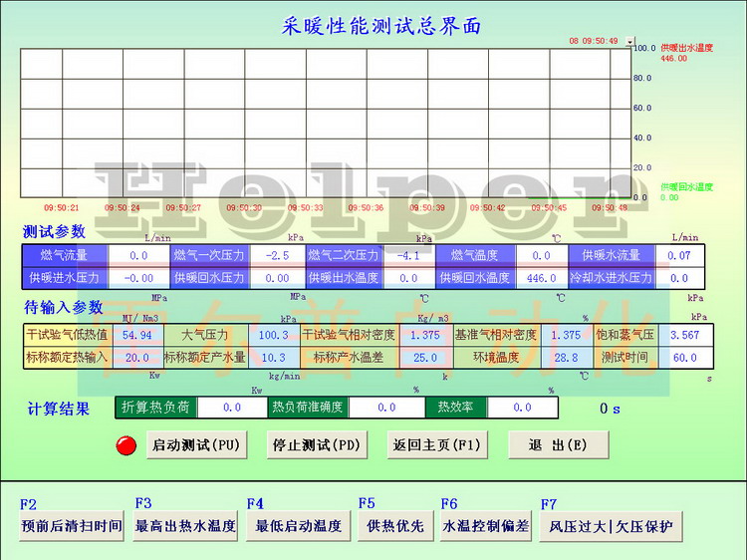
Task: Click 折算热负荷 result value
Action: (x=232, y=408)
